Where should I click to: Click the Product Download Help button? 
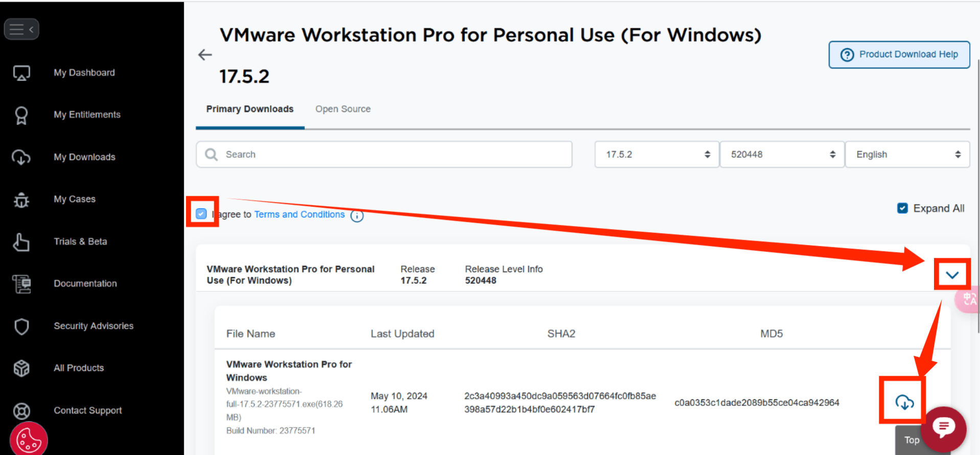899,55
